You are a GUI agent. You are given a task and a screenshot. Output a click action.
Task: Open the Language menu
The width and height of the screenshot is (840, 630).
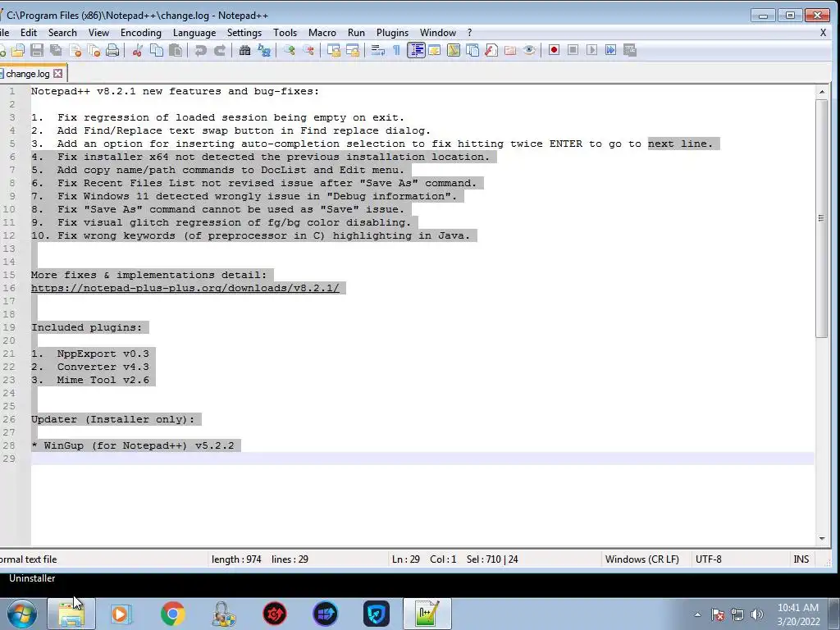[194, 33]
